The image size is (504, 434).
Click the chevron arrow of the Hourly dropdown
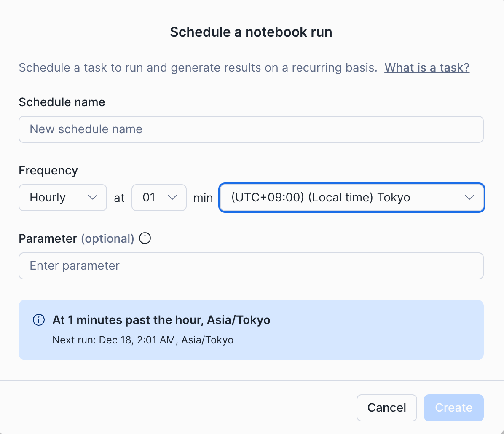93,198
